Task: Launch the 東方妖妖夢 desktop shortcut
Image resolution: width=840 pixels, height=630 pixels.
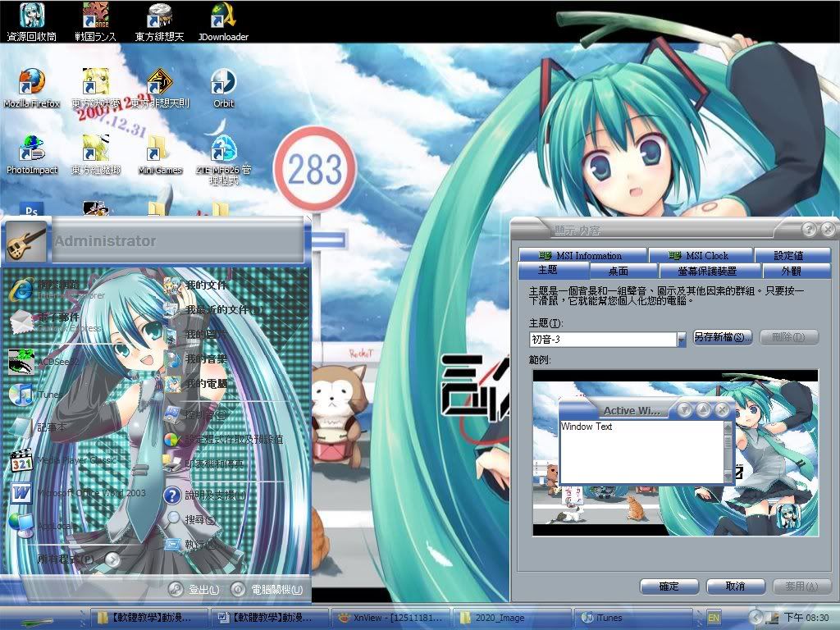Action: pos(95,89)
